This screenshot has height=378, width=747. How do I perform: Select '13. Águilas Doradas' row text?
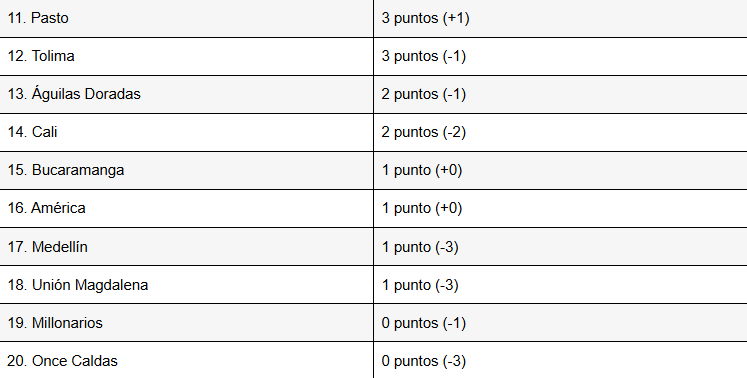point(74,94)
